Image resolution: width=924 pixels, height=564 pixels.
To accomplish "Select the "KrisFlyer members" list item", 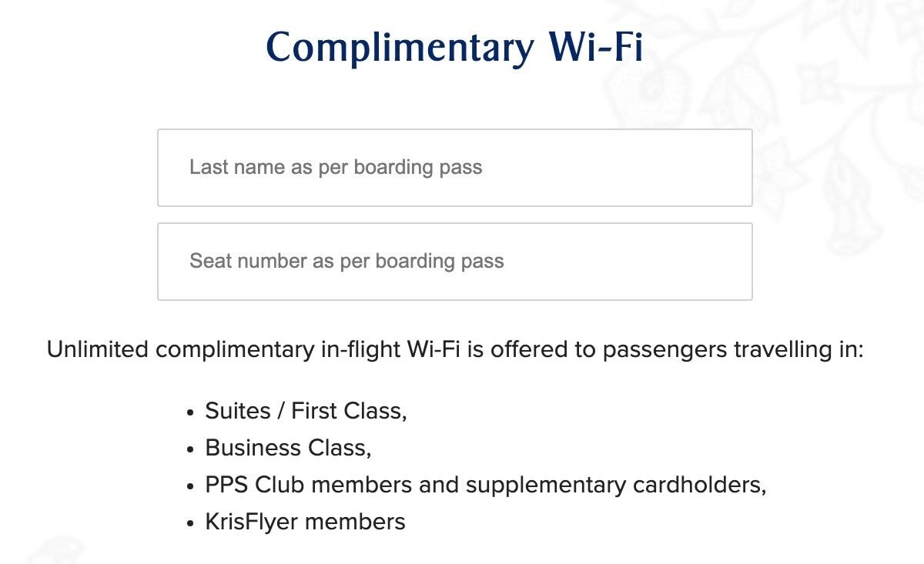I will [x=305, y=522].
